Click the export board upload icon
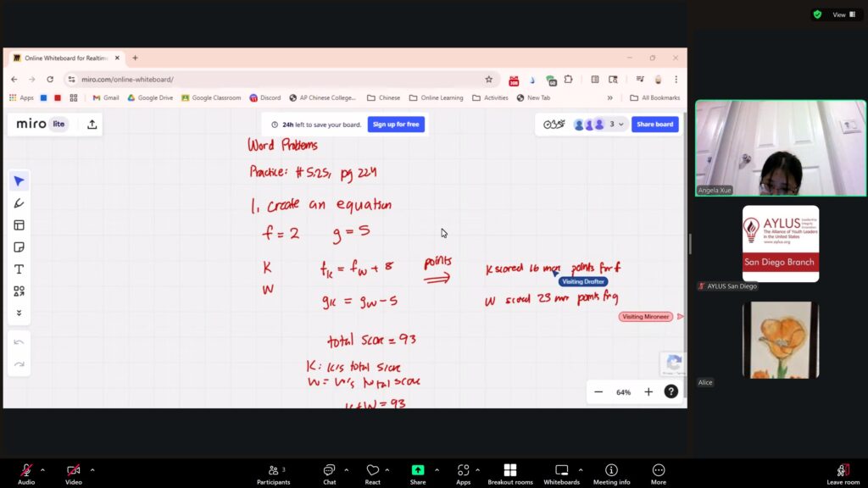Image resolution: width=868 pixels, height=488 pixels. pos(92,125)
